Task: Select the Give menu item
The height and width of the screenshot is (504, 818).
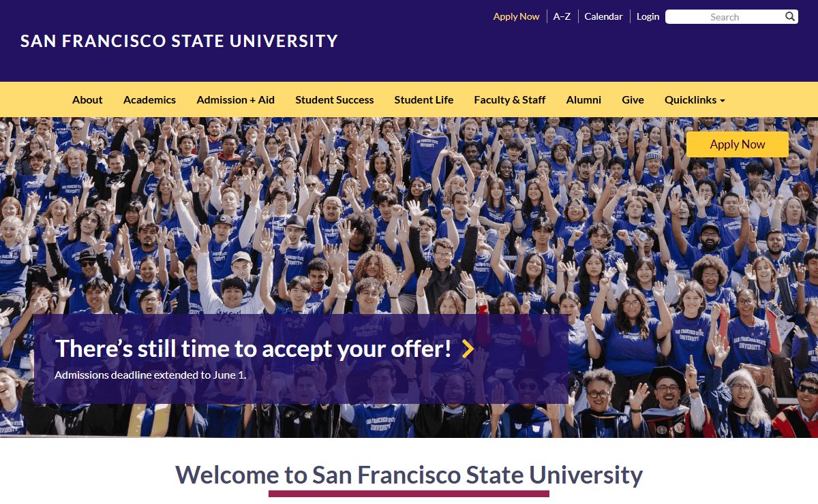Action: (x=633, y=99)
